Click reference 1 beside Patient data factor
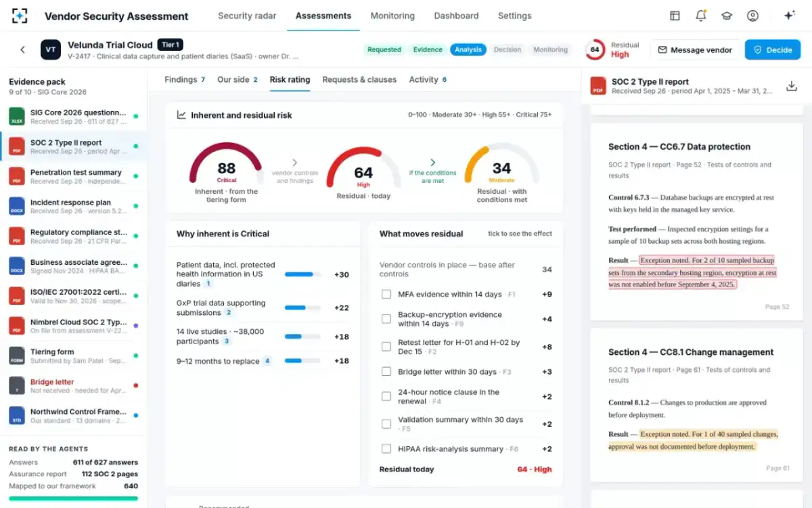812x508 pixels. pos(208,284)
